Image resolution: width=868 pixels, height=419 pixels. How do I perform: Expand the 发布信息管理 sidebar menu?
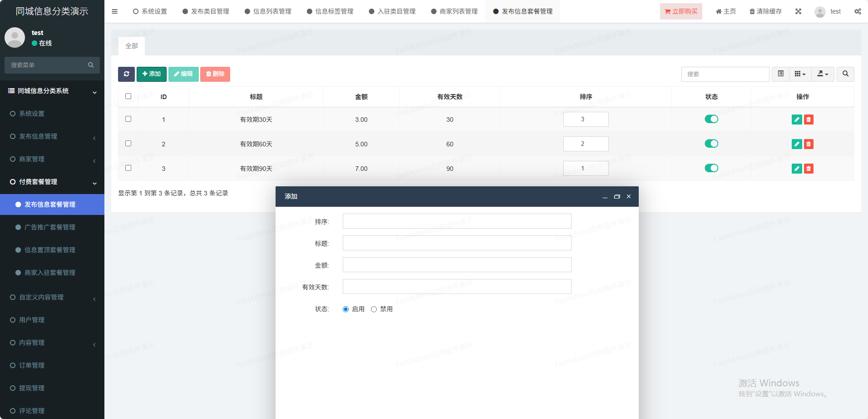click(x=52, y=136)
